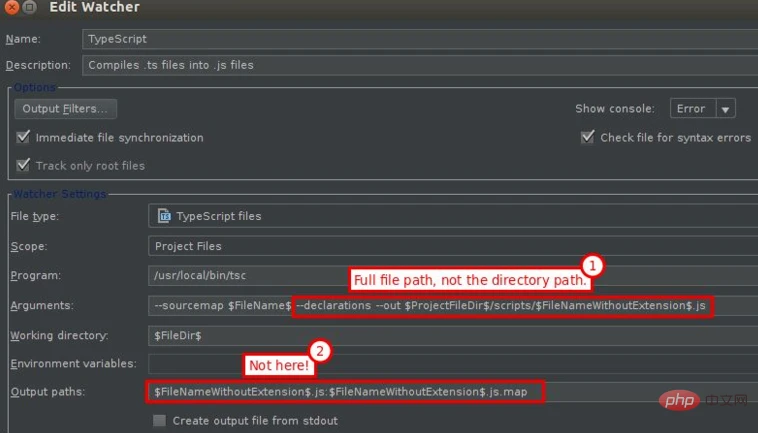Viewport: 758px width, 433px height.
Task: Click the Watcher Settings section label
Action: (59, 194)
